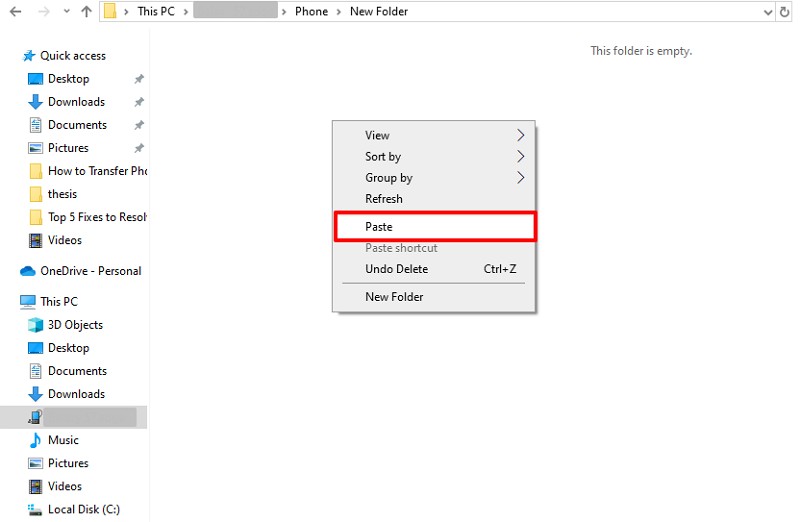
Task: Select the OneDrive cloud icon
Action: tap(28, 271)
